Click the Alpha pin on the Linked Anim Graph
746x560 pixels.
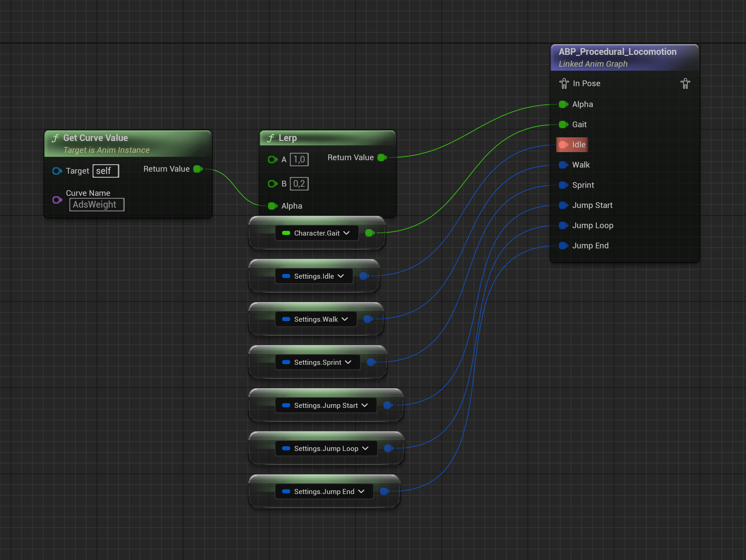click(x=563, y=104)
